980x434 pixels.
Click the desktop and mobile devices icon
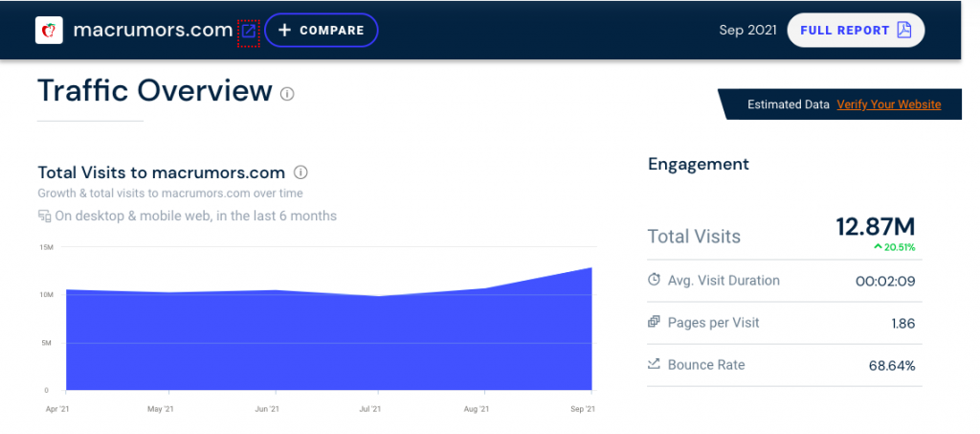coord(44,217)
